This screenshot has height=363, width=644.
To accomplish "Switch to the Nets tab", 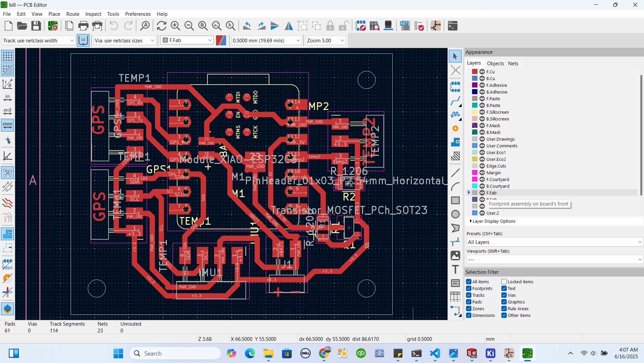I will (x=513, y=63).
